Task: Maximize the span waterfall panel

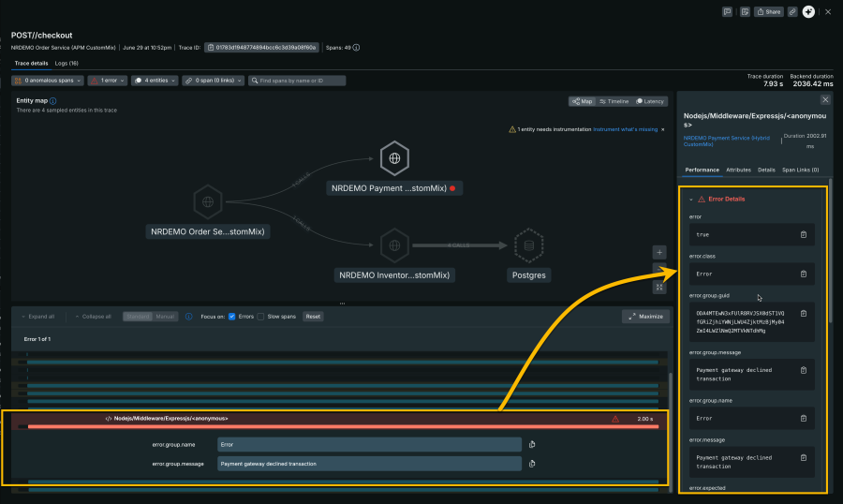Action: (x=645, y=317)
